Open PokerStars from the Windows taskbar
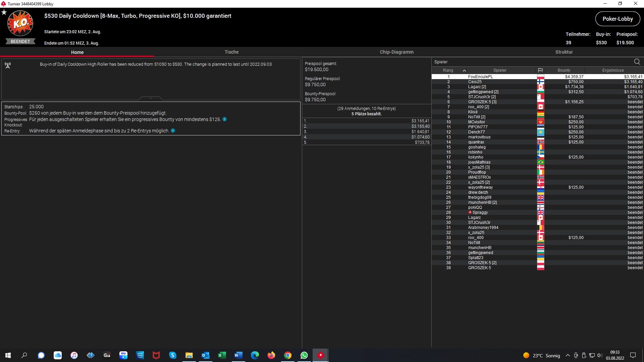Screen dimensions: 644x362 [x=321, y=355]
